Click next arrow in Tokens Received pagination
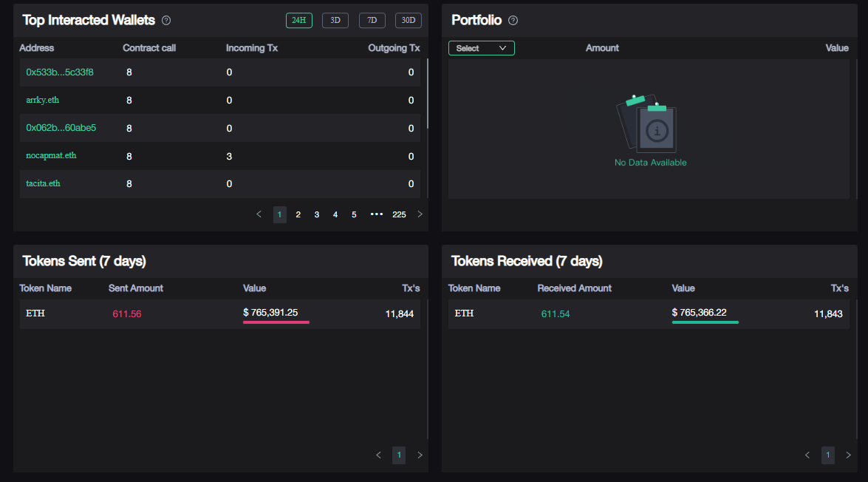868x482 pixels. click(x=848, y=455)
